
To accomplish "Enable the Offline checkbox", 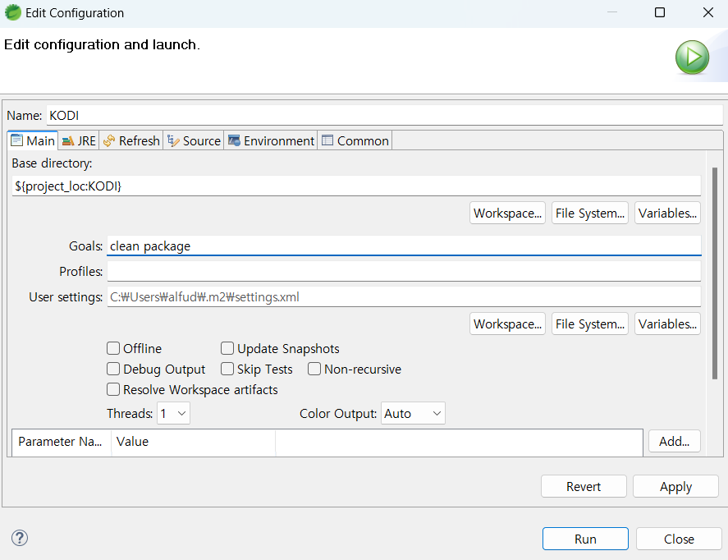I will [113, 348].
